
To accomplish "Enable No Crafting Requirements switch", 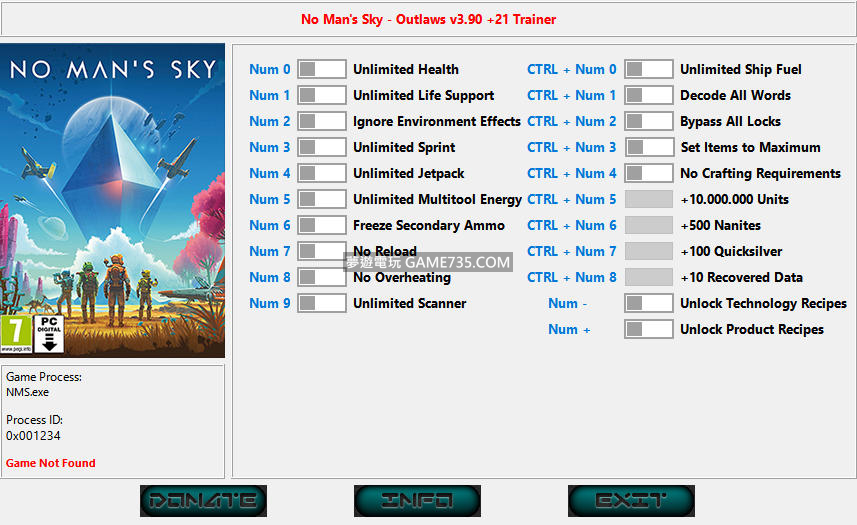I will [649, 173].
